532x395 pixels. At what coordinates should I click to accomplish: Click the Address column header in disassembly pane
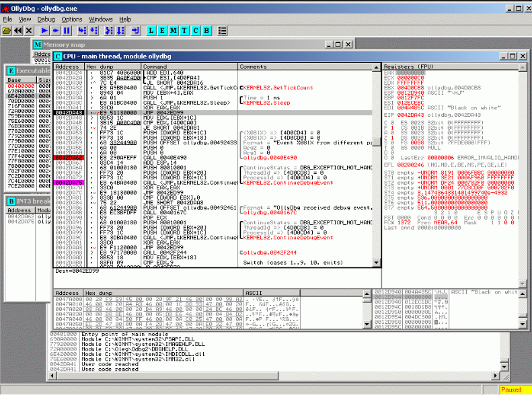click(69, 67)
